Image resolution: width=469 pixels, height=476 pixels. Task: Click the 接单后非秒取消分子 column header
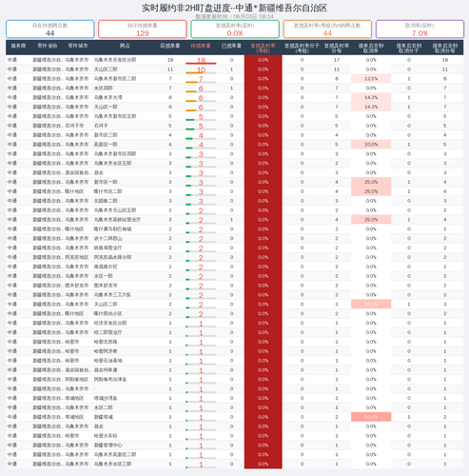(409, 48)
